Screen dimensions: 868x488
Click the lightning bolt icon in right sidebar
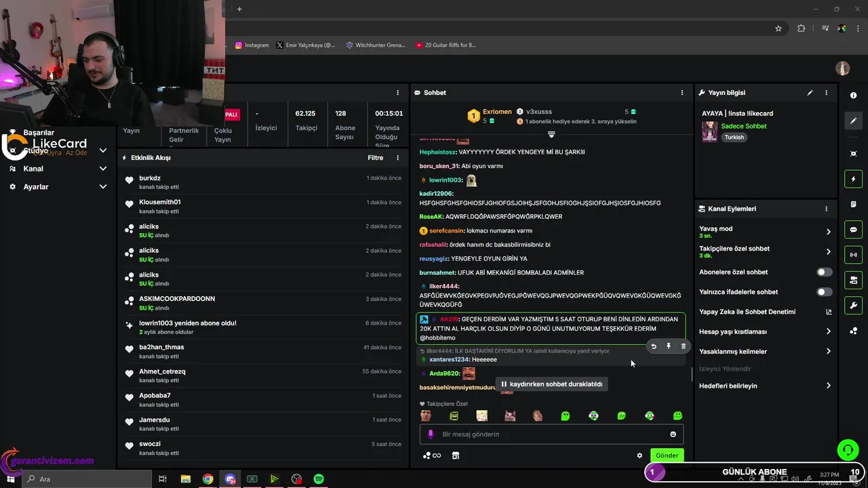tap(854, 179)
